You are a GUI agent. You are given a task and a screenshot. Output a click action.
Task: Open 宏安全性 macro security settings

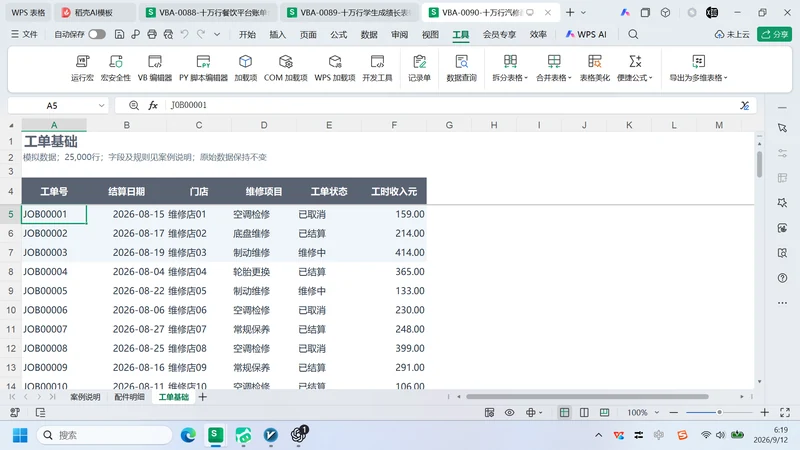click(116, 68)
